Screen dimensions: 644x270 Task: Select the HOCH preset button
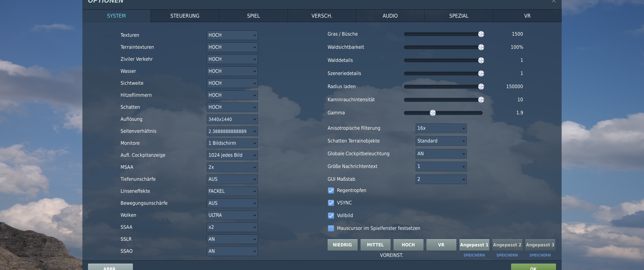click(x=408, y=245)
